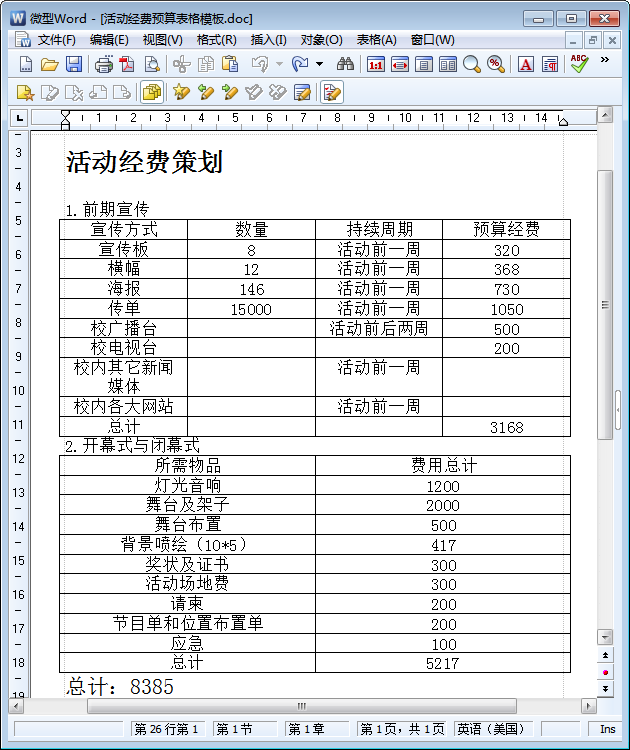Click the ruler tab-type selector button
Viewport: 630px width, 750px height.
pos(18,118)
